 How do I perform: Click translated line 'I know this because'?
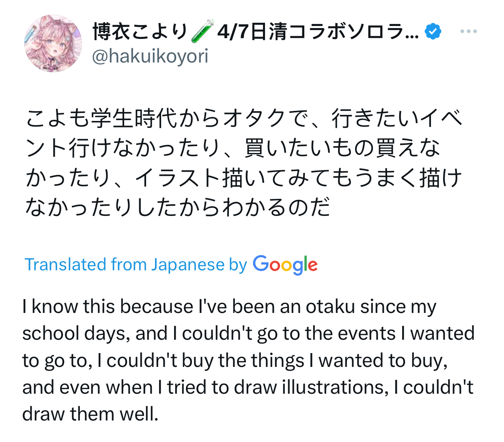(x=229, y=306)
